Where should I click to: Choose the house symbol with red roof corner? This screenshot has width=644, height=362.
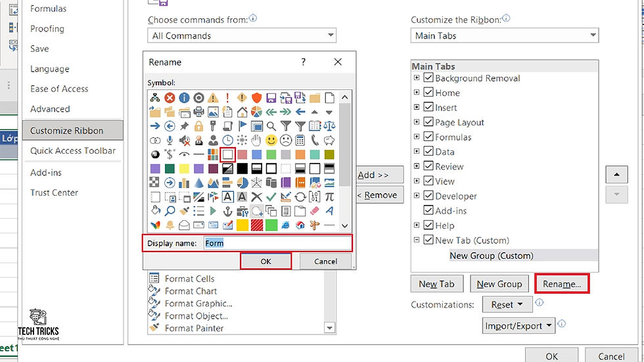tap(242, 112)
